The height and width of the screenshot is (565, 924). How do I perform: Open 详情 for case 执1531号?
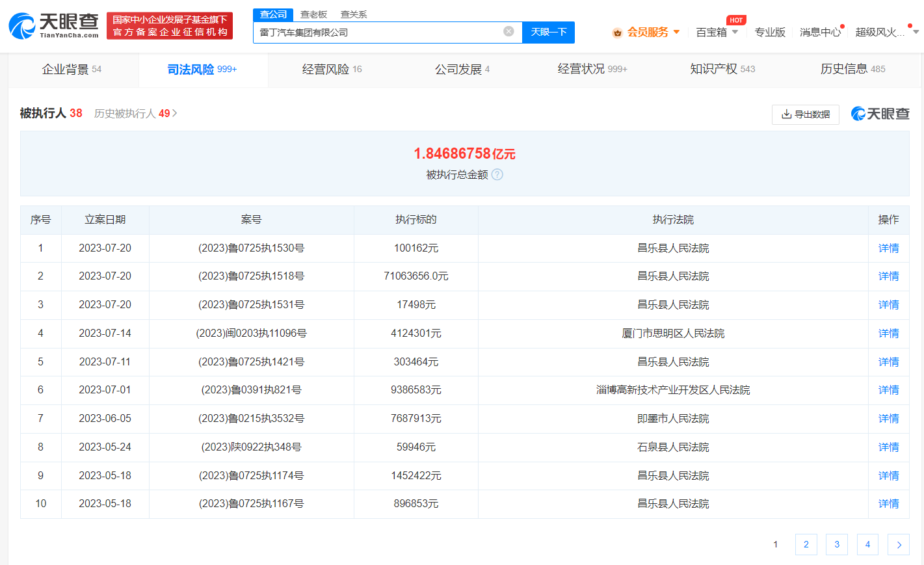tap(888, 305)
